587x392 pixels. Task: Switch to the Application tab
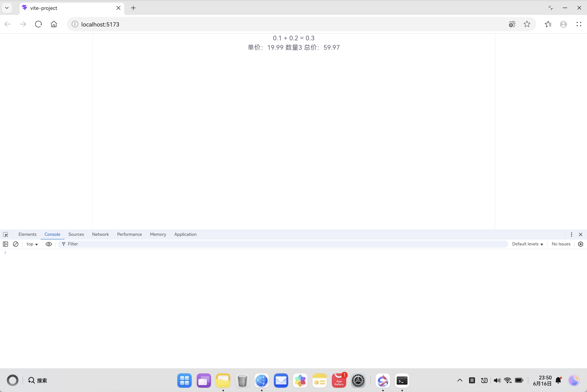tap(185, 234)
